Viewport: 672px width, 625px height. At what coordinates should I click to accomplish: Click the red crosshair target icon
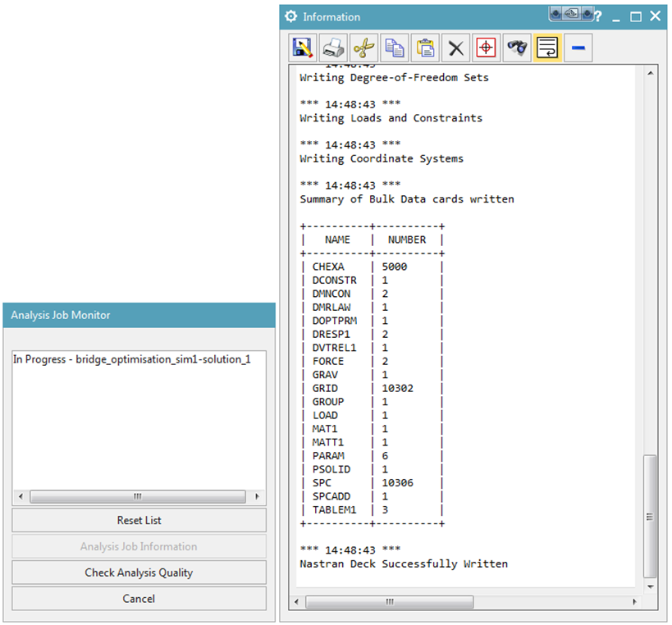pyautogui.click(x=487, y=48)
